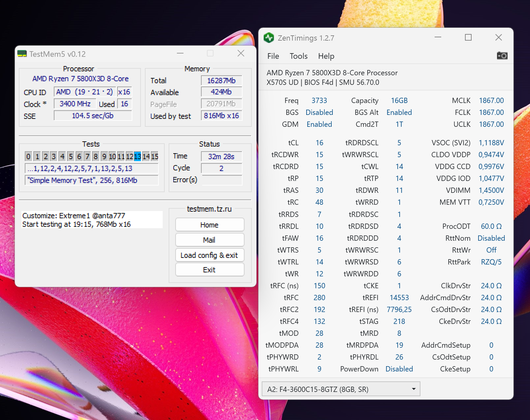
Task: Click the ClkDrvStr value 24.0 Ω
Action: pyautogui.click(x=491, y=286)
